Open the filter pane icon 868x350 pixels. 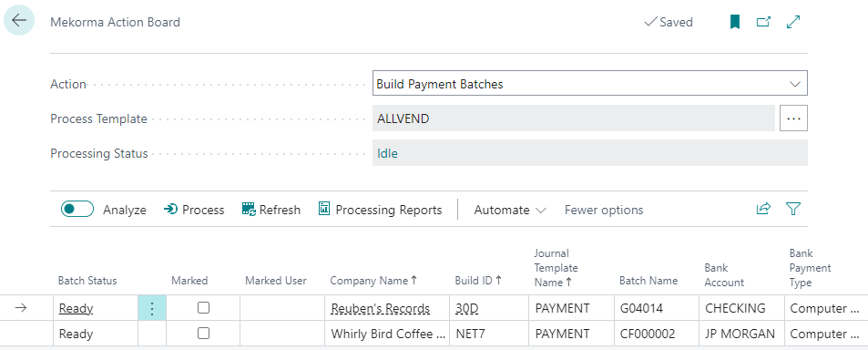tap(793, 209)
